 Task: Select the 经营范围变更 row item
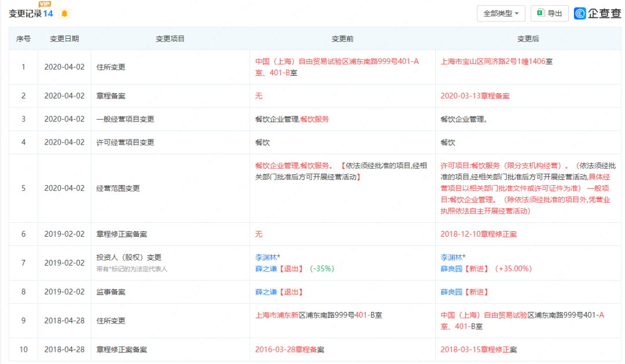[117, 188]
